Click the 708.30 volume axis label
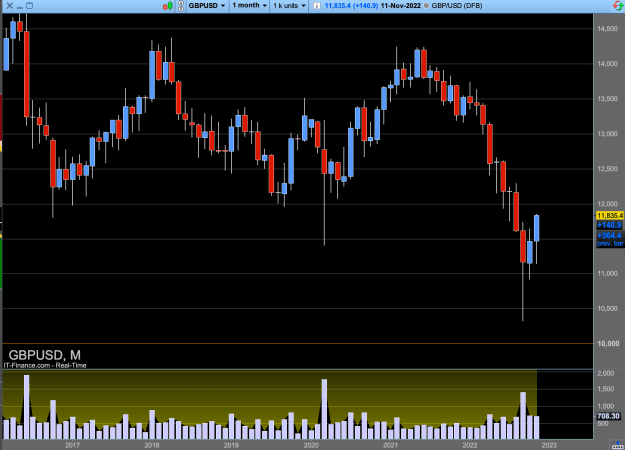The width and height of the screenshot is (625, 450). [x=608, y=416]
